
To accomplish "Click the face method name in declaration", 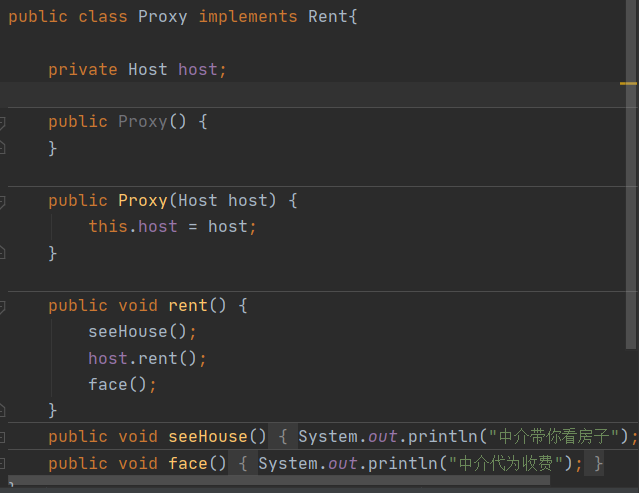I will 188,464.
